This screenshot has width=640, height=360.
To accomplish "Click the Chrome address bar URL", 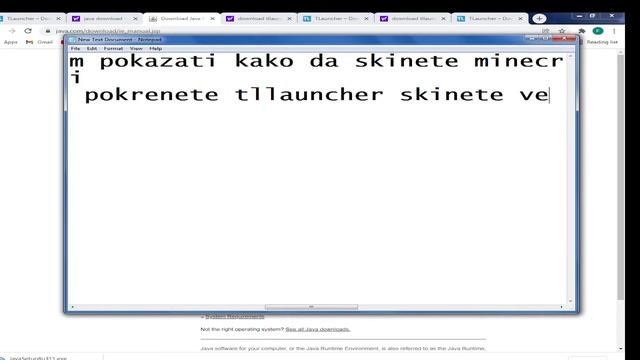I will point(108,31).
